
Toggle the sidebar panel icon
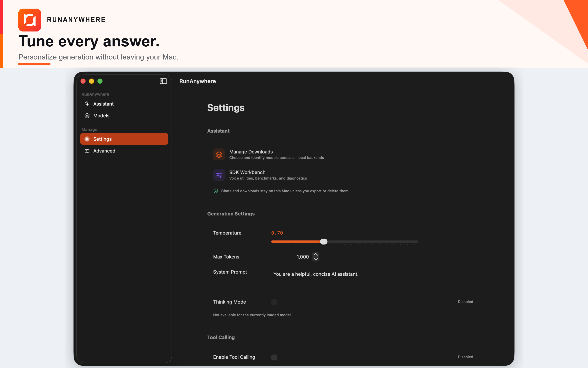point(163,81)
